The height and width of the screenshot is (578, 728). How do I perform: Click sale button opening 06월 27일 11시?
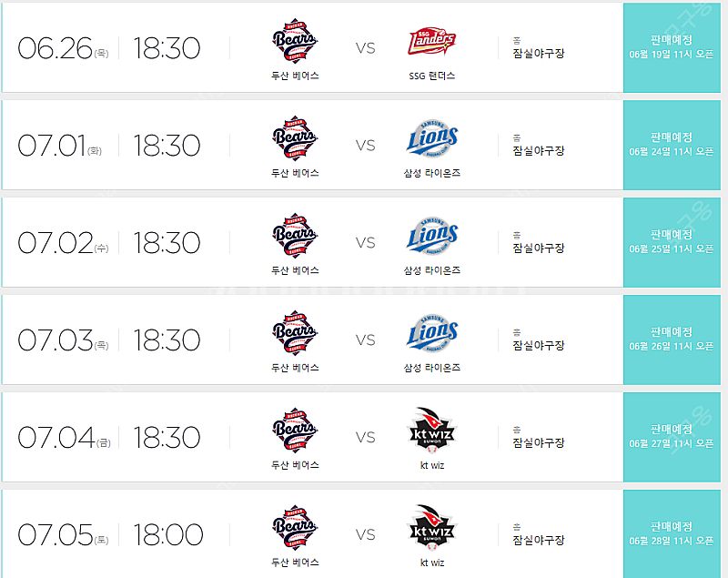672,437
